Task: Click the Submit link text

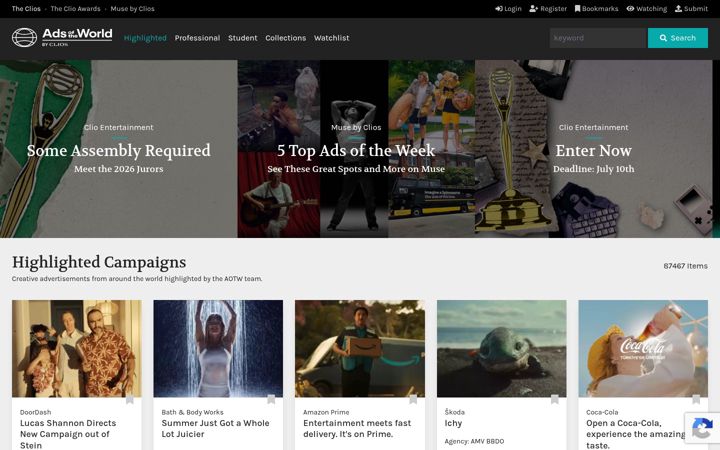Action: pos(696,9)
